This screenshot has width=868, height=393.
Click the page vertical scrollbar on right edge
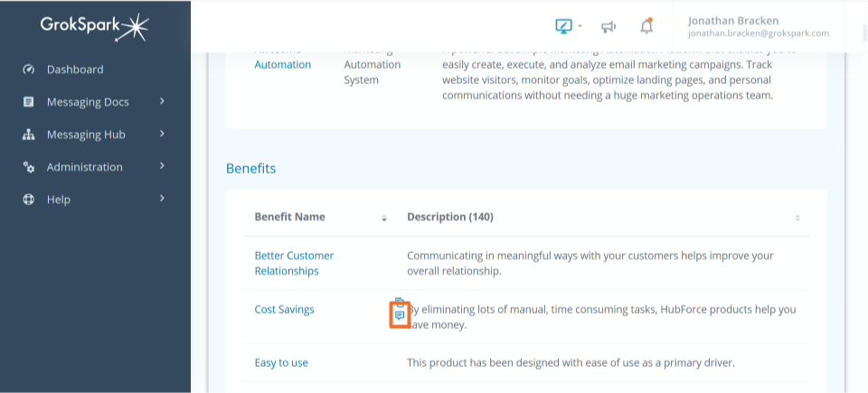tap(864, 33)
